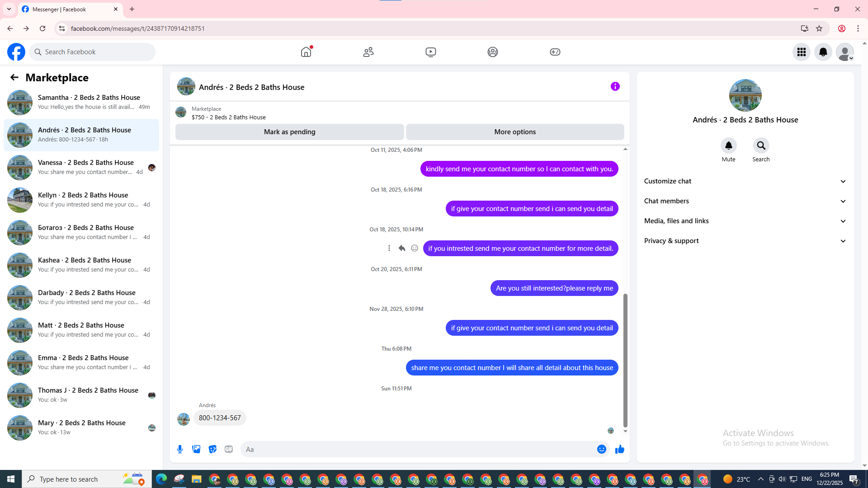Screen dimensions: 868x488
Task: Click the conversation information icon
Action: click(x=615, y=86)
